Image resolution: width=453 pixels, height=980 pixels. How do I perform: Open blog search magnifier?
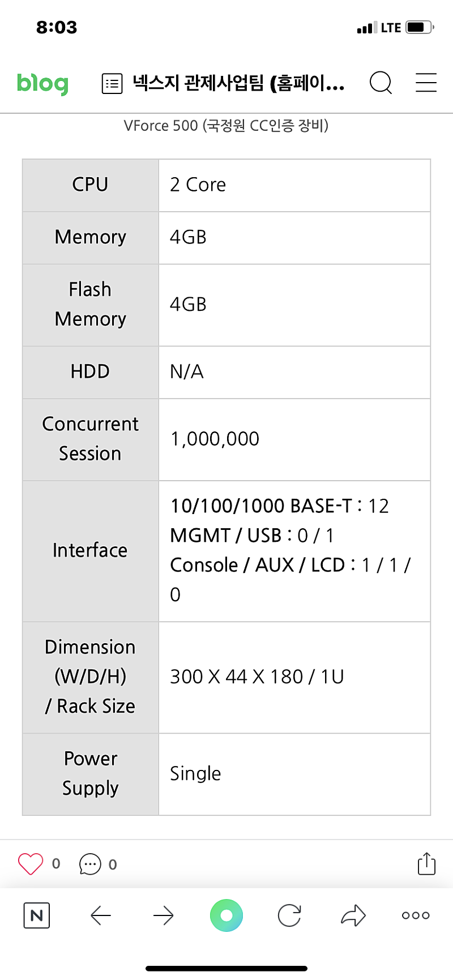tap(381, 83)
